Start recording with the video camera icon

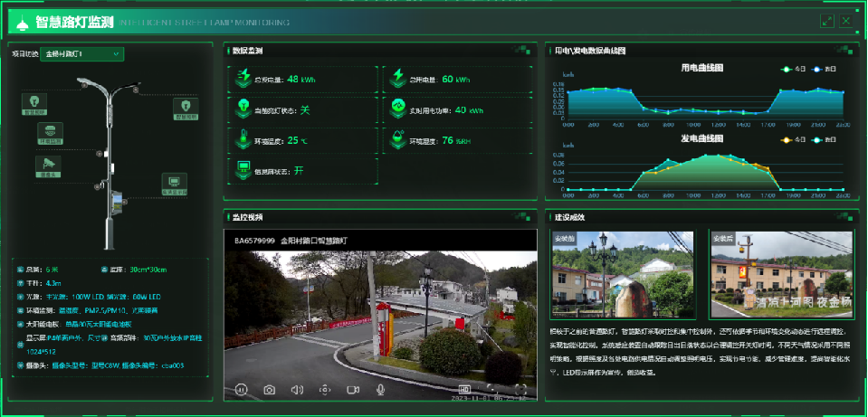click(353, 390)
